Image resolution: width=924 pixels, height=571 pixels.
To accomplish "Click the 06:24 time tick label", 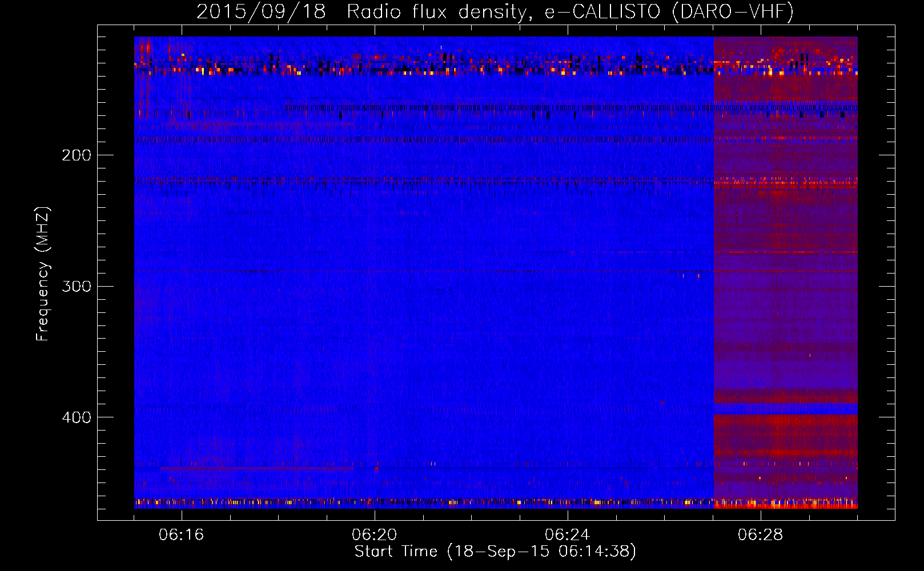I will click(x=568, y=535).
